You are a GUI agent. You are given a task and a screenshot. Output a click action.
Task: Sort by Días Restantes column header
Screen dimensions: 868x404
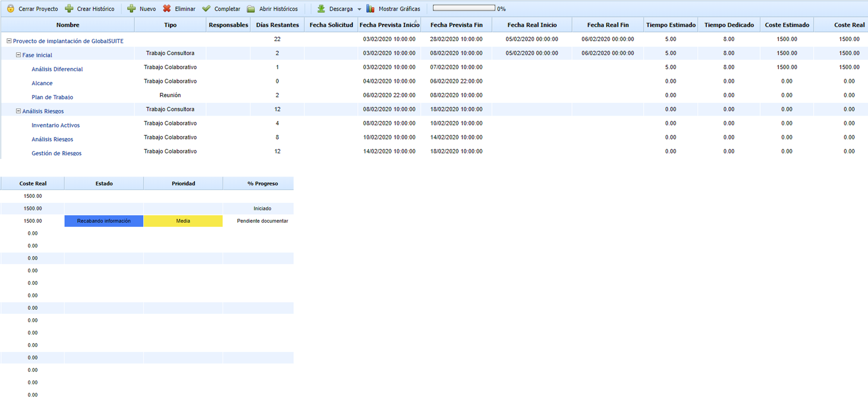[x=277, y=25]
